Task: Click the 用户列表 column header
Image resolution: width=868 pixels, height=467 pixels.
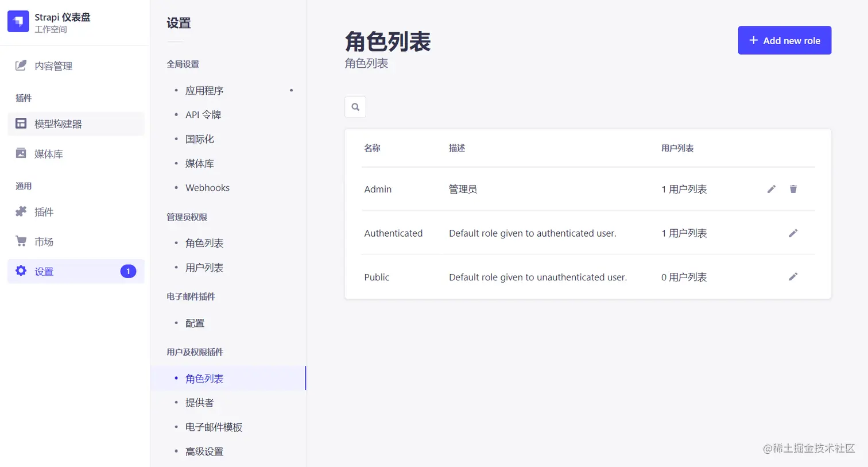Action: click(x=677, y=148)
